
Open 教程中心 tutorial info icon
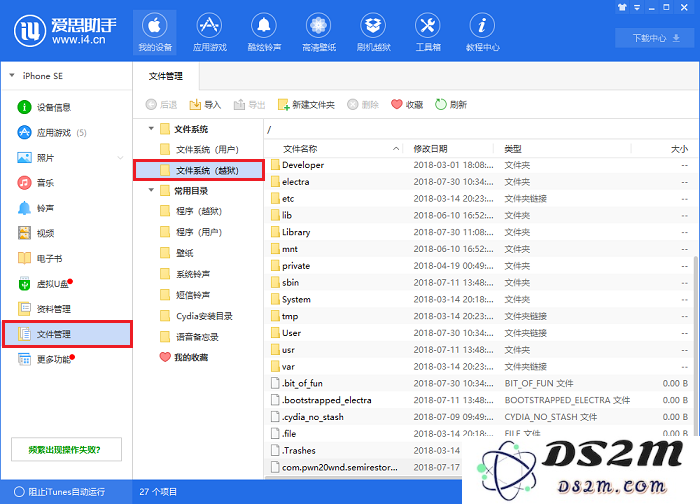(x=482, y=32)
